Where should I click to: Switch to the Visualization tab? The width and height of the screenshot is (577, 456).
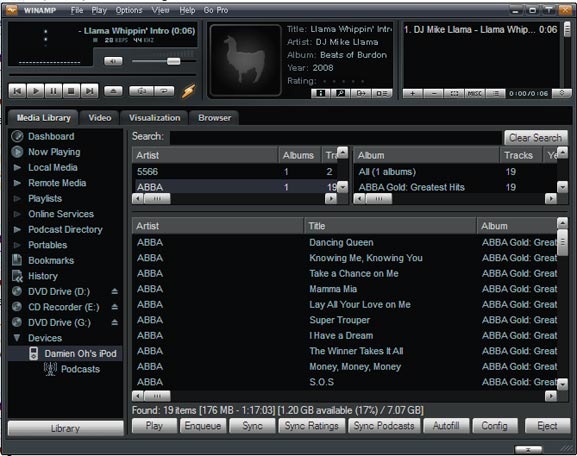pos(155,118)
